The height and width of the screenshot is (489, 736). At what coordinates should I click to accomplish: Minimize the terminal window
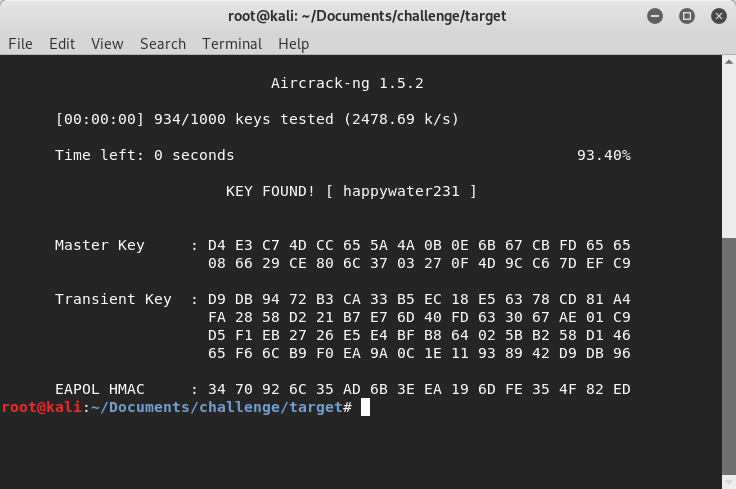click(x=655, y=16)
